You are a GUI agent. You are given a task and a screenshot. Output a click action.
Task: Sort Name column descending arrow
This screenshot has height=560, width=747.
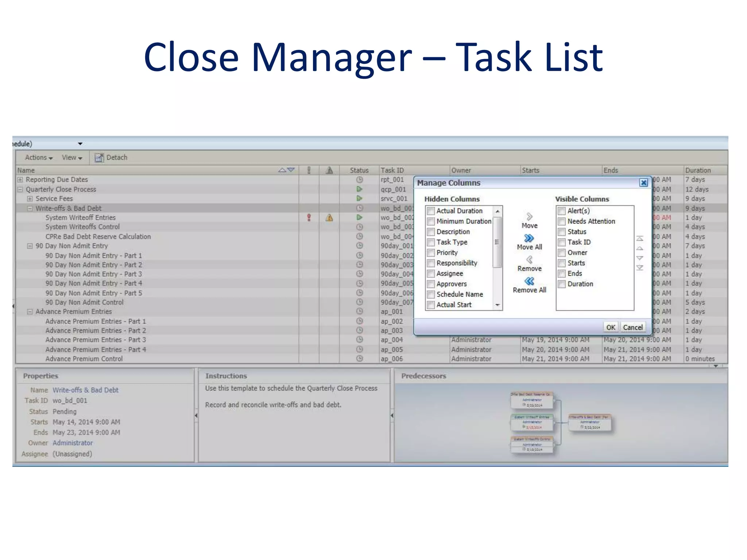(x=291, y=170)
